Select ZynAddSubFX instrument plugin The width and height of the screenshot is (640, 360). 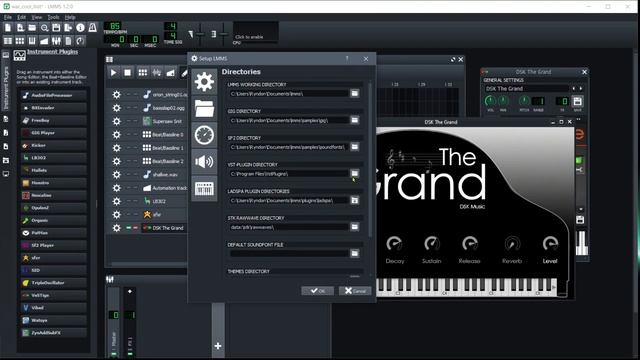point(53,333)
